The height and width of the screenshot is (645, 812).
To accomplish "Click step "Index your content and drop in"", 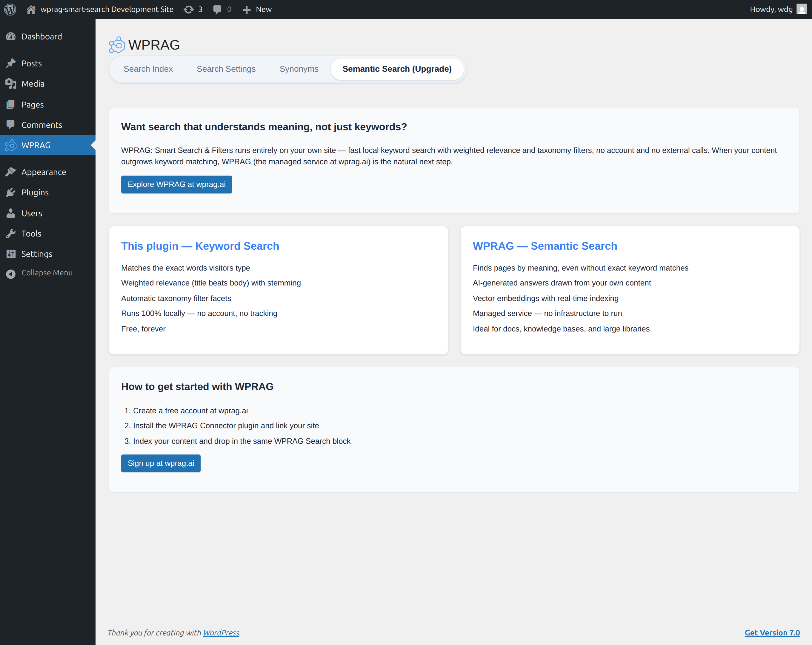I will click(x=242, y=441).
